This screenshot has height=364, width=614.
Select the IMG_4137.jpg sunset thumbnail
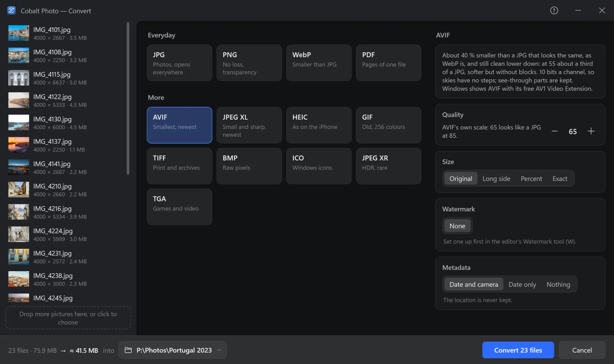[x=19, y=145]
